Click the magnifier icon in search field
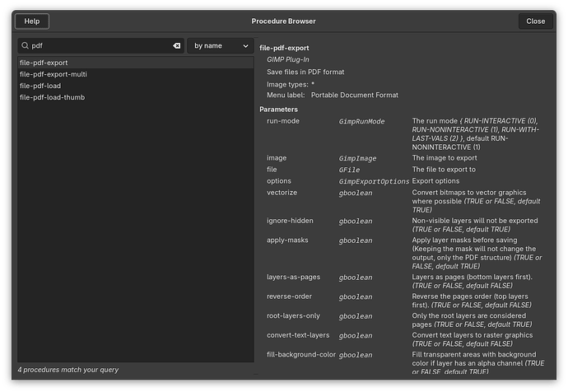 click(x=26, y=46)
